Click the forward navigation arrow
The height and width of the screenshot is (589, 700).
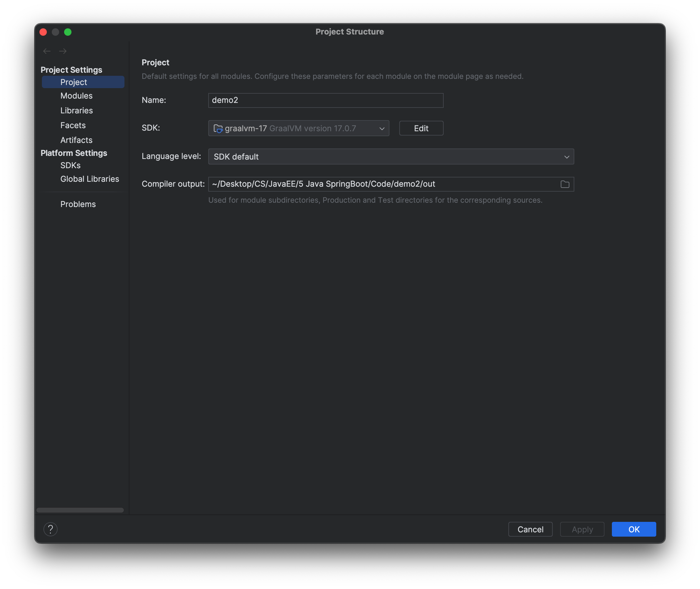[63, 51]
